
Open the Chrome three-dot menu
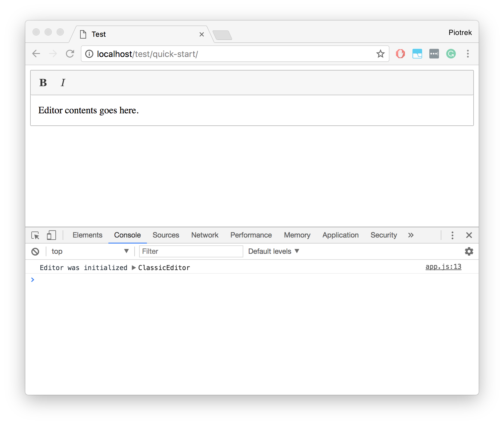click(x=468, y=54)
